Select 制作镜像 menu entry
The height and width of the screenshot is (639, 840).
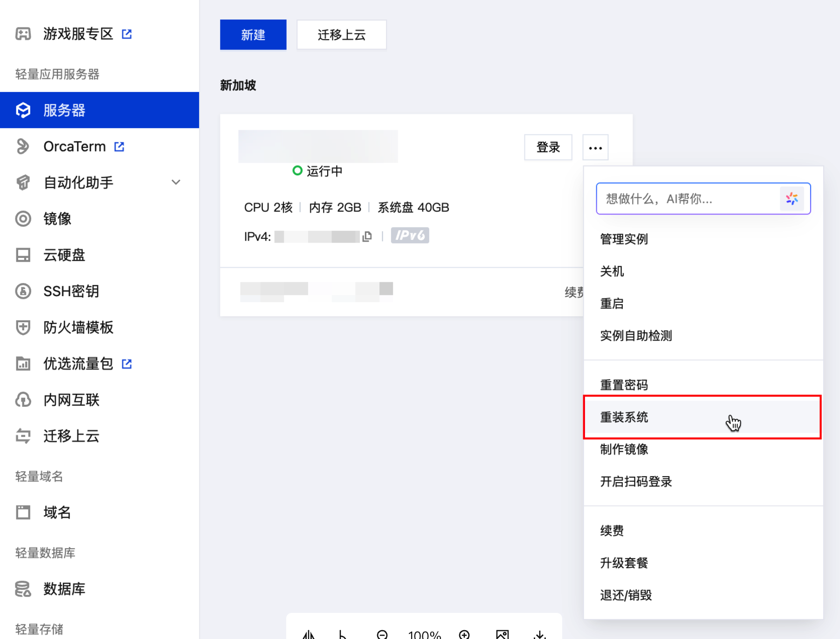pyautogui.click(x=624, y=449)
